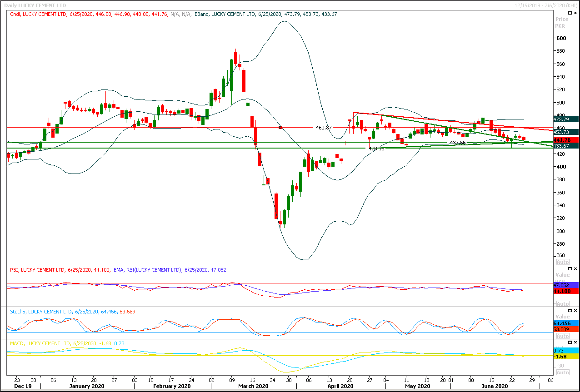Select the BBand LUCKY CEMENT LTD legend
Image resolution: width=580 pixels, height=392 pixels.
pos(225,15)
